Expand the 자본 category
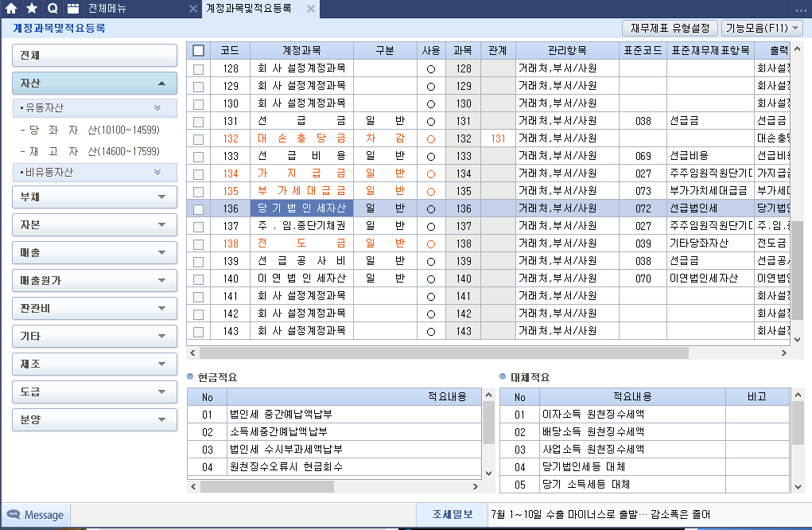The image size is (812, 530). tap(95, 225)
